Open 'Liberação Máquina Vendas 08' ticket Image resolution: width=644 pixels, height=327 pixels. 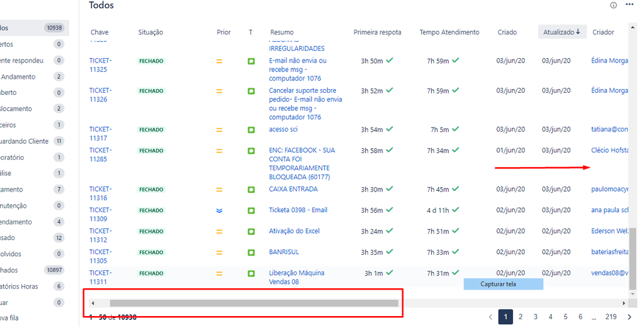click(297, 277)
